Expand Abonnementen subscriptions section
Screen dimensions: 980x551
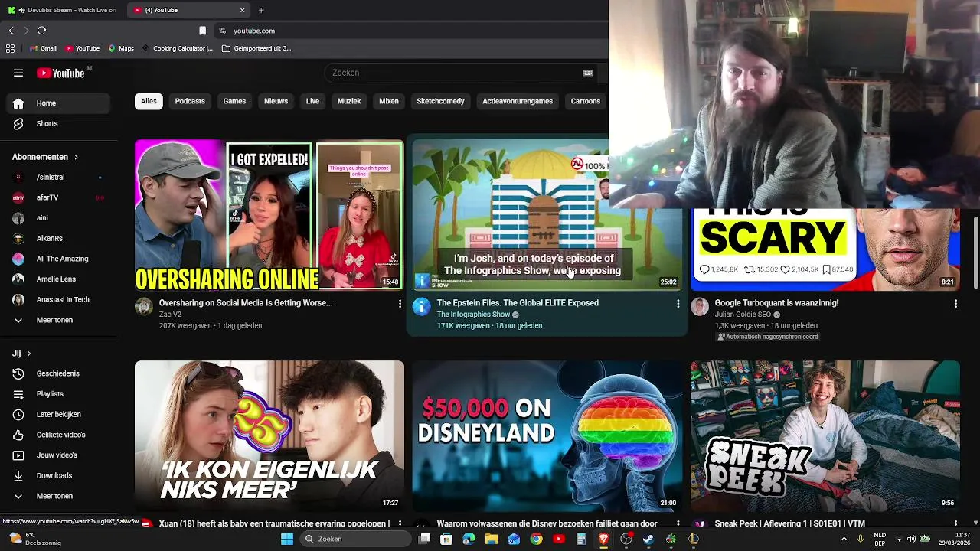pos(45,157)
